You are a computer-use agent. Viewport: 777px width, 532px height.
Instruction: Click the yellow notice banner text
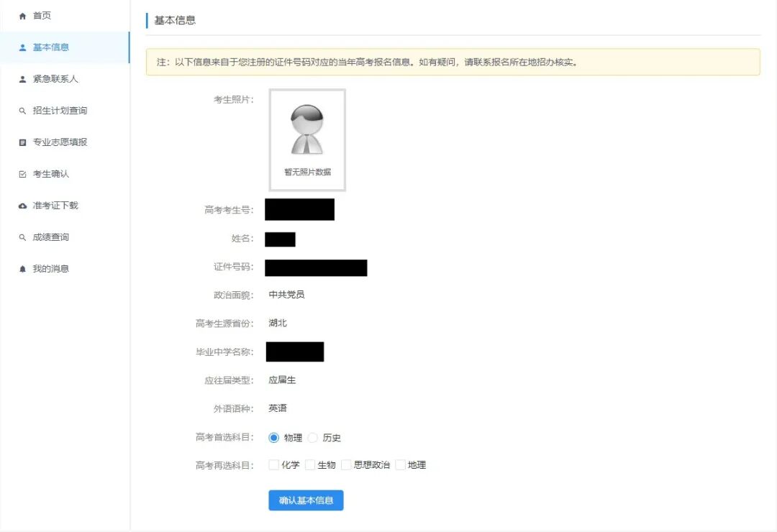367,63
